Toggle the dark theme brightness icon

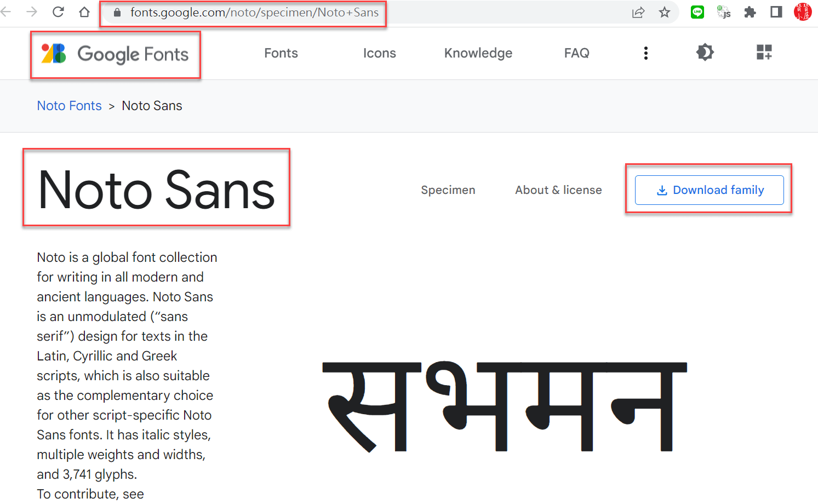pos(705,53)
